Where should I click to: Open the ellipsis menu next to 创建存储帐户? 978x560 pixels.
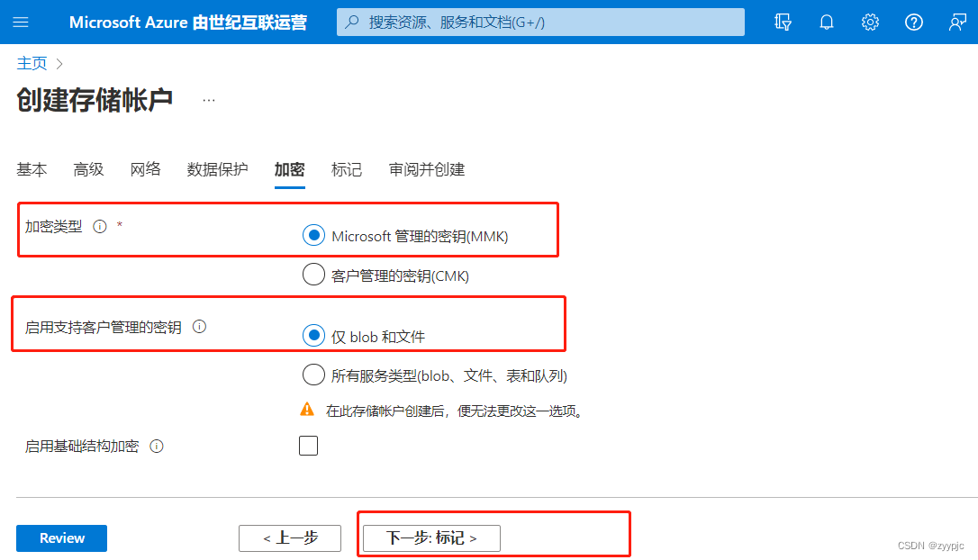point(209,100)
